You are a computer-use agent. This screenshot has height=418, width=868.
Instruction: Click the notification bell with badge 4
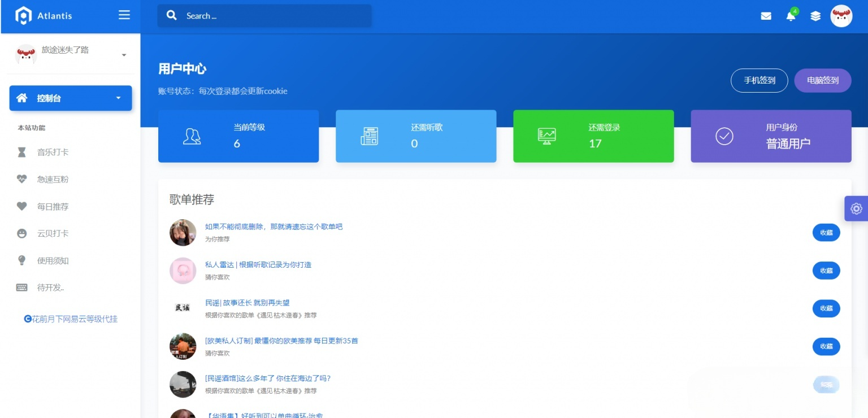pyautogui.click(x=791, y=16)
